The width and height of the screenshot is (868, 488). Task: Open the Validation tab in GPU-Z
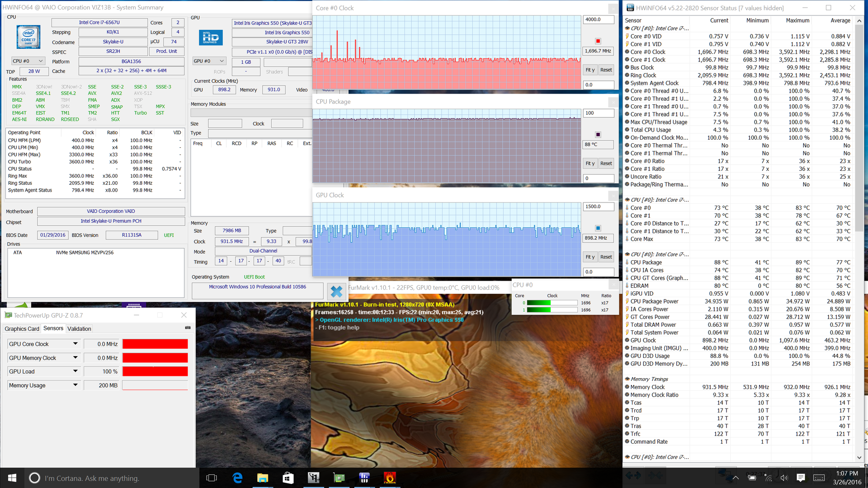coord(79,329)
